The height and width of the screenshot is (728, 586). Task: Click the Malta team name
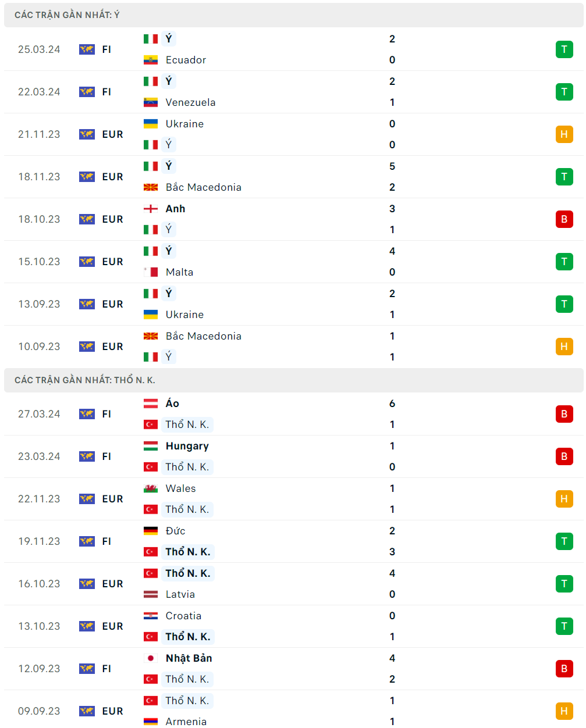point(179,272)
